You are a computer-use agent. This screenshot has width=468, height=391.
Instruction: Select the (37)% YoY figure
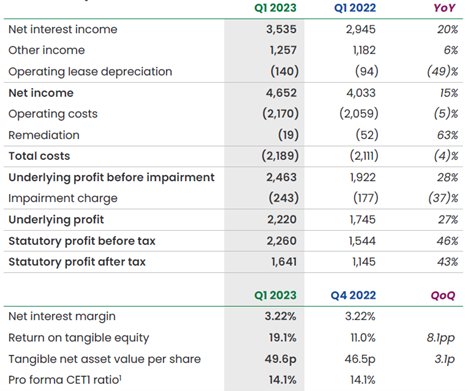[443, 198]
